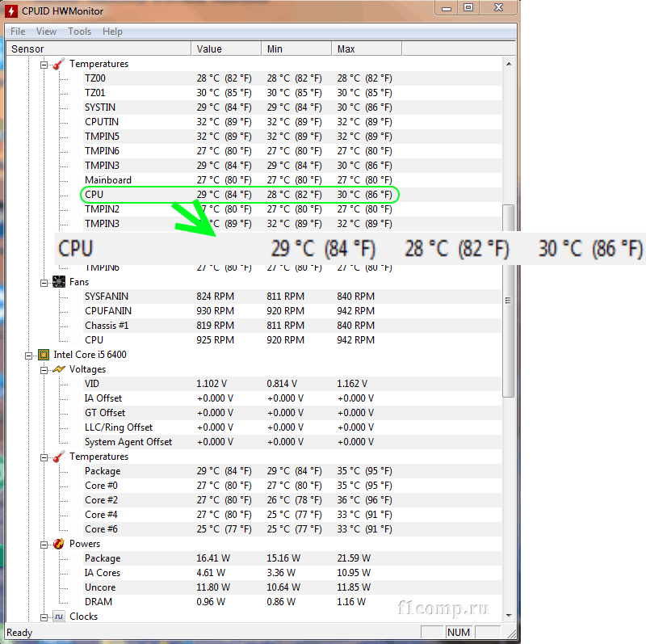Click the thermometer icon above the TZ00 row

[59, 64]
